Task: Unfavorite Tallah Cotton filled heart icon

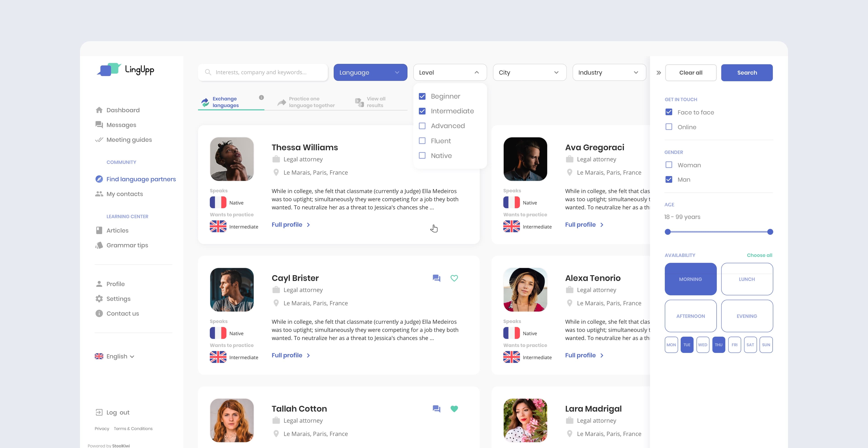Action: 454,409
